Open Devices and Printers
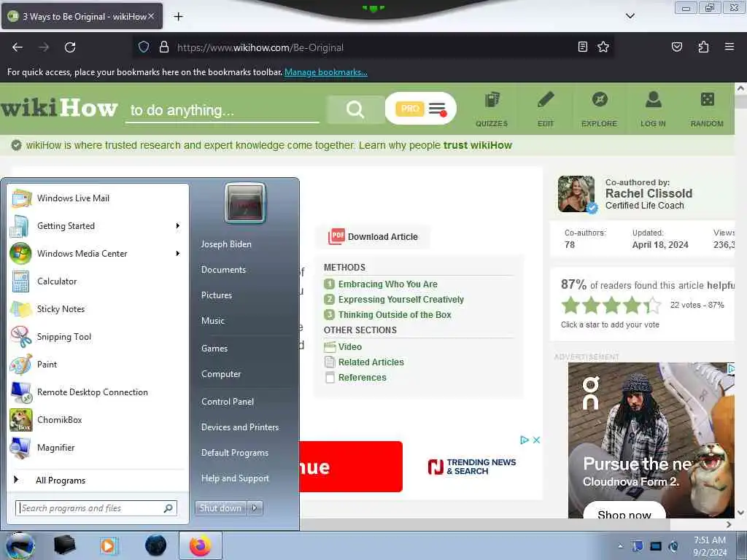 tap(239, 427)
